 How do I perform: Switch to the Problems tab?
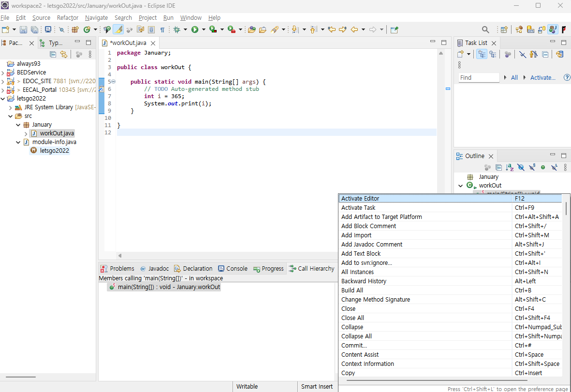click(117, 269)
